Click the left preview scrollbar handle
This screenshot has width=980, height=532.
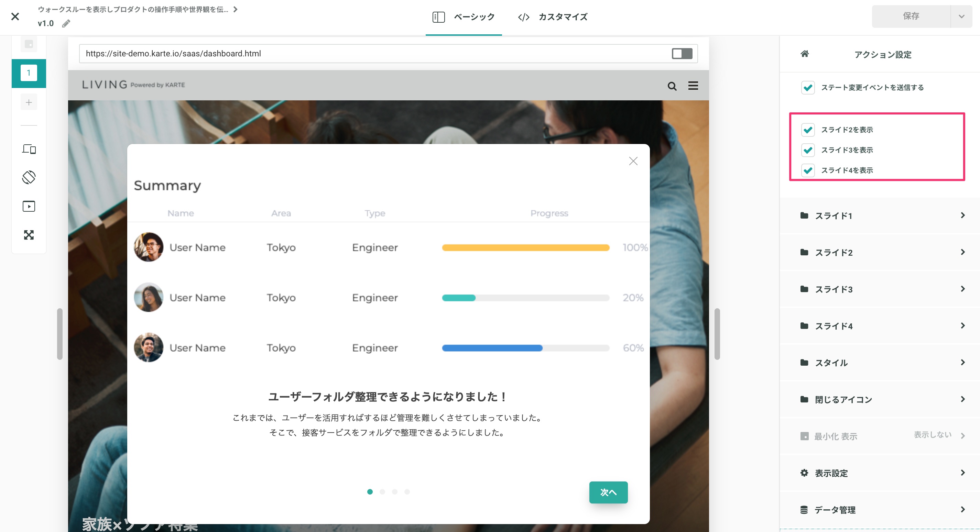tap(60, 334)
